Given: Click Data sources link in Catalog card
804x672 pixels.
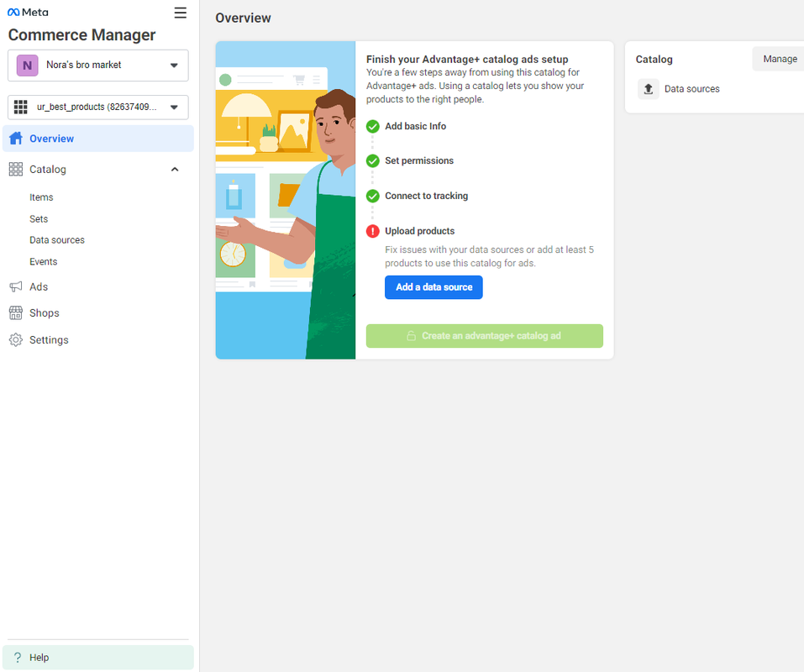Looking at the screenshot, I should [x=691, y=89].
